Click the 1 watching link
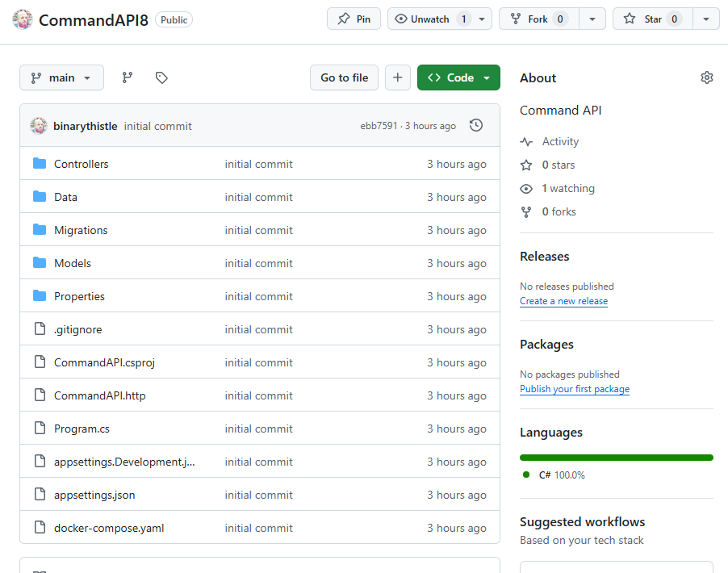 568,189
